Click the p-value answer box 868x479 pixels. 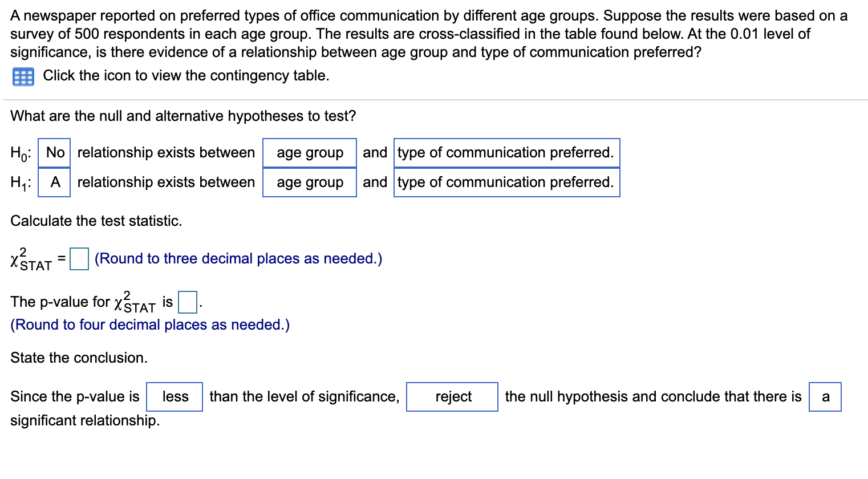click(x=188, y=301)
